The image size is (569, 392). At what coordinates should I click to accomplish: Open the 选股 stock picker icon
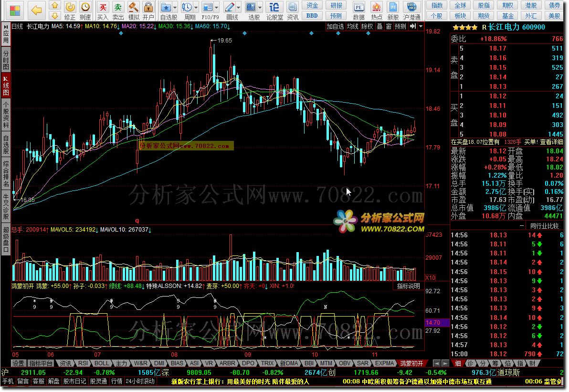(251, 11)
